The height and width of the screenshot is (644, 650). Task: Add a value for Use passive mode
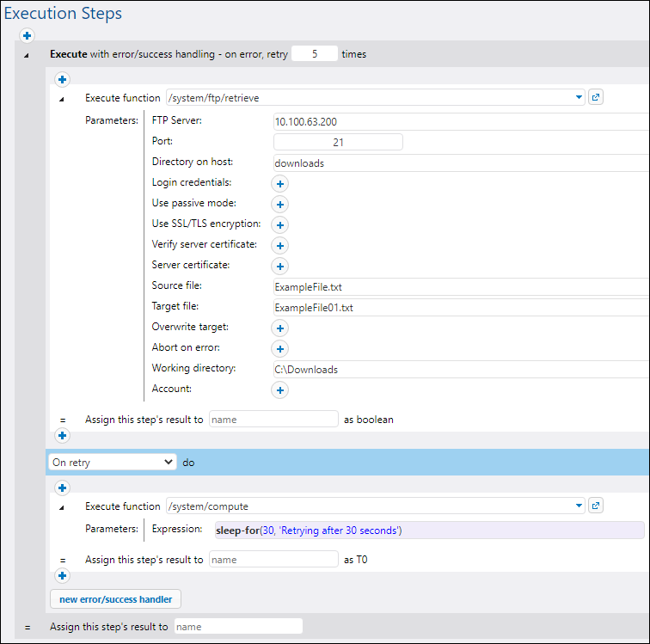point(280,204)
